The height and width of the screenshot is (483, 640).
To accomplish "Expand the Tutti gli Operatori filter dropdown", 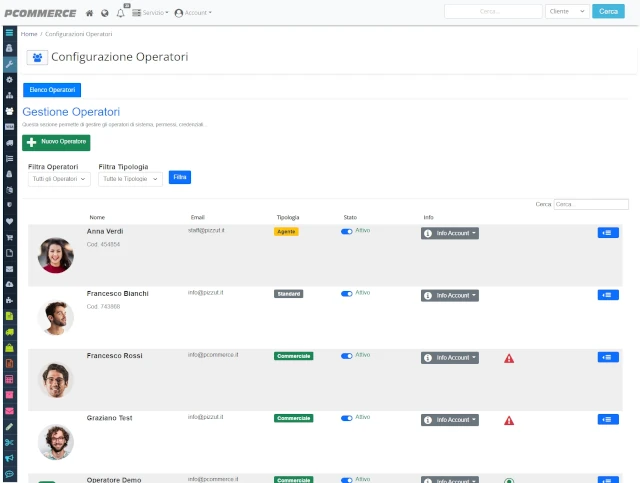I will click(59, 179).
